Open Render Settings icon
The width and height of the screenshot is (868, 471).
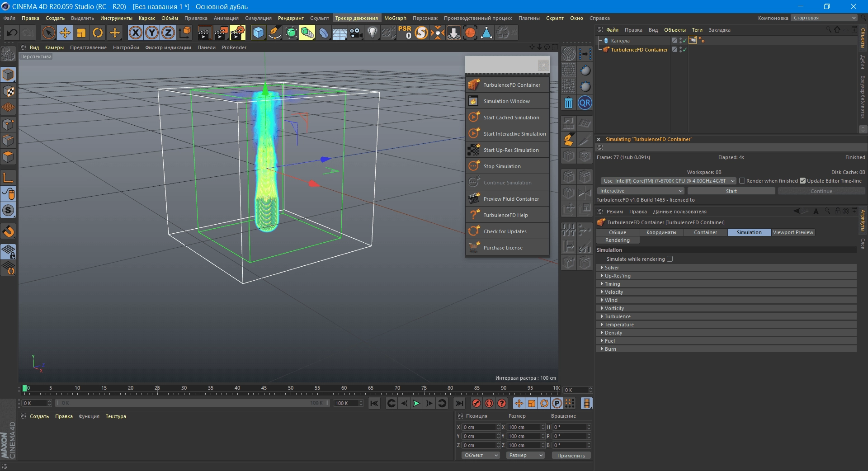click(x=238, y=33)
